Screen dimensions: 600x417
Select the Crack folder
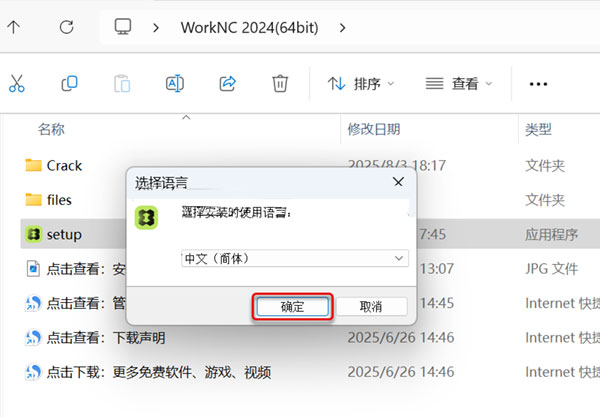point(64,166)
